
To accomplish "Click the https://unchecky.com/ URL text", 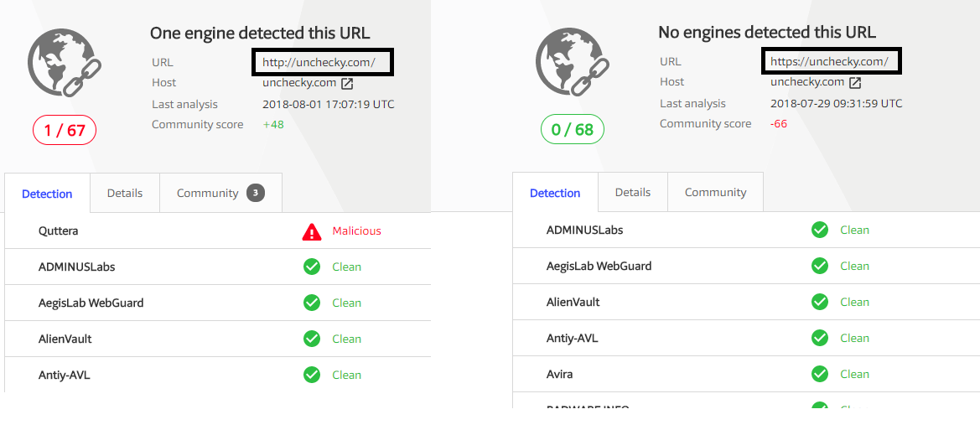I will [x=829, y=61].
